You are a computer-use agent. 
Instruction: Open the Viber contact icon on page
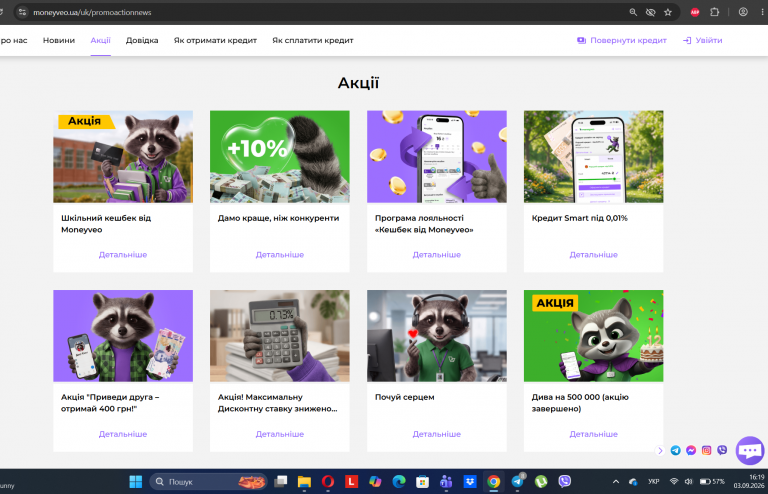(722, 450)
